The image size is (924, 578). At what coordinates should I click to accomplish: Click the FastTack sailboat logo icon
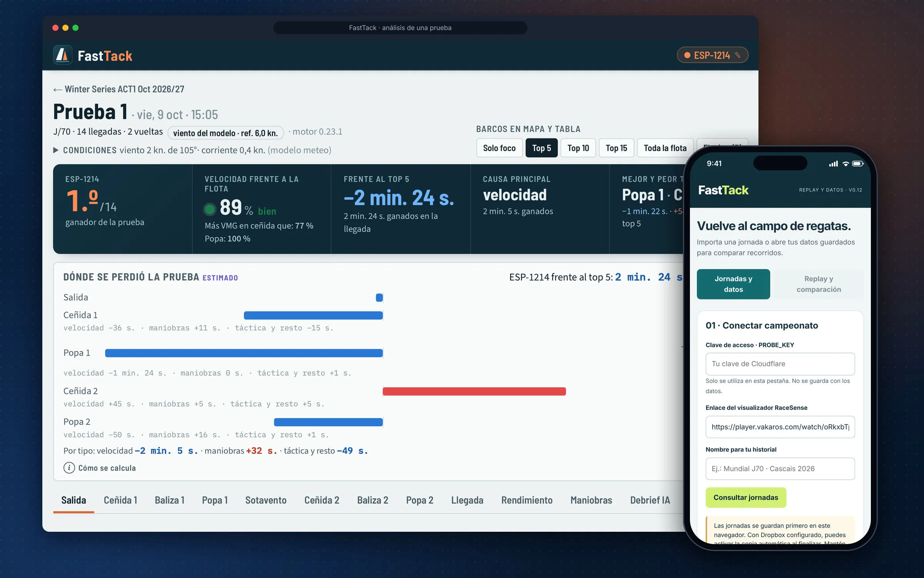(x=62, y=55)
